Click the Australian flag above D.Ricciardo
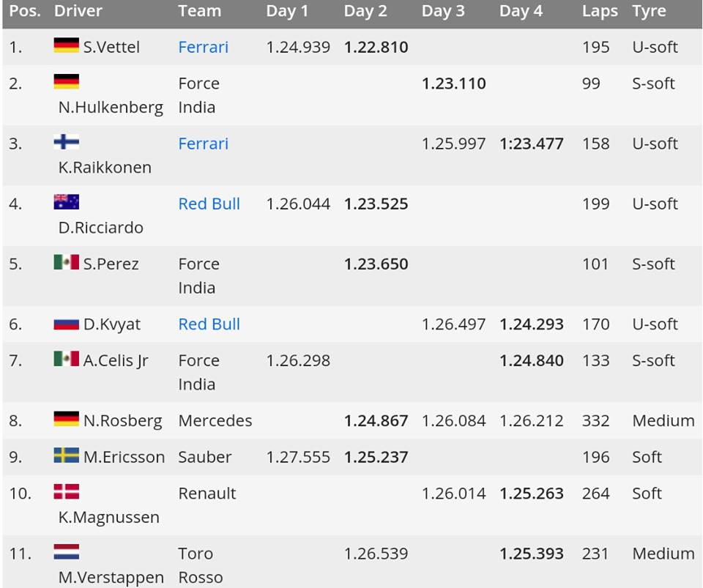703x588 pixels. [66, 202]
